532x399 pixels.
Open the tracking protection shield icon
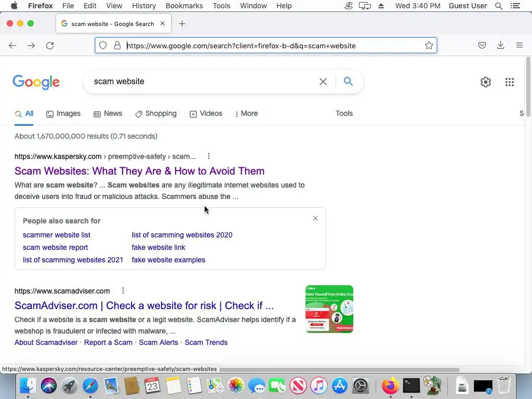(x=103, y=46)
